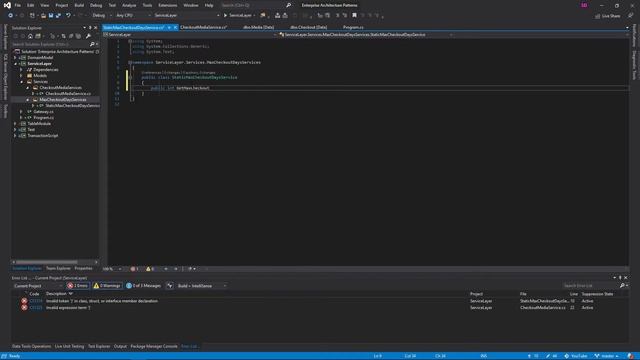640x360 pixels.
Task: Toggle the 0 Warnings filter button
Action: [107, 286]
